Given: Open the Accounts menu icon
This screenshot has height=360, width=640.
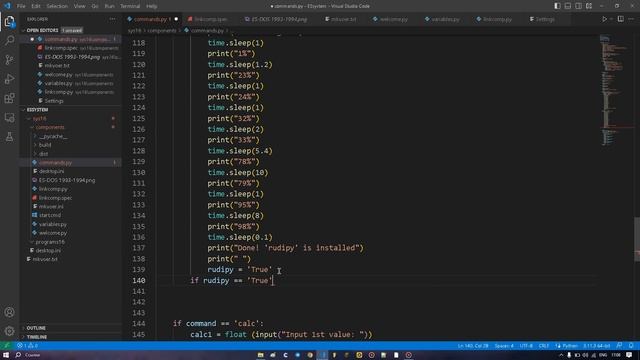Looking at the screenshot, I should (x=9, y=312).
